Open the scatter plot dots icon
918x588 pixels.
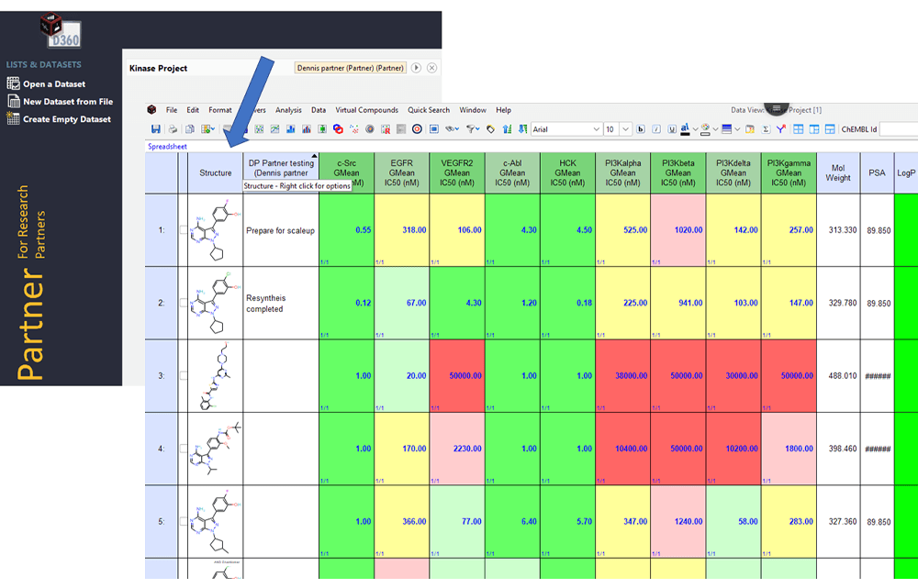click(353, 129)
